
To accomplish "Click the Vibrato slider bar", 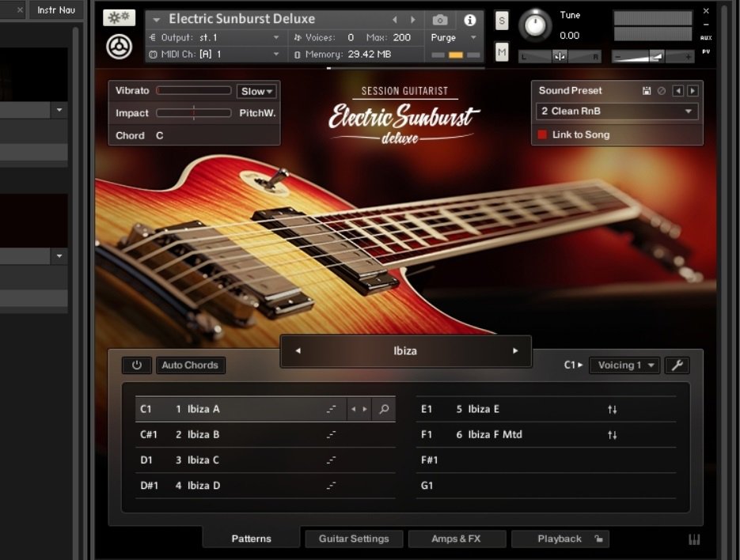I will pyautogui.click(x=194, y=91).
